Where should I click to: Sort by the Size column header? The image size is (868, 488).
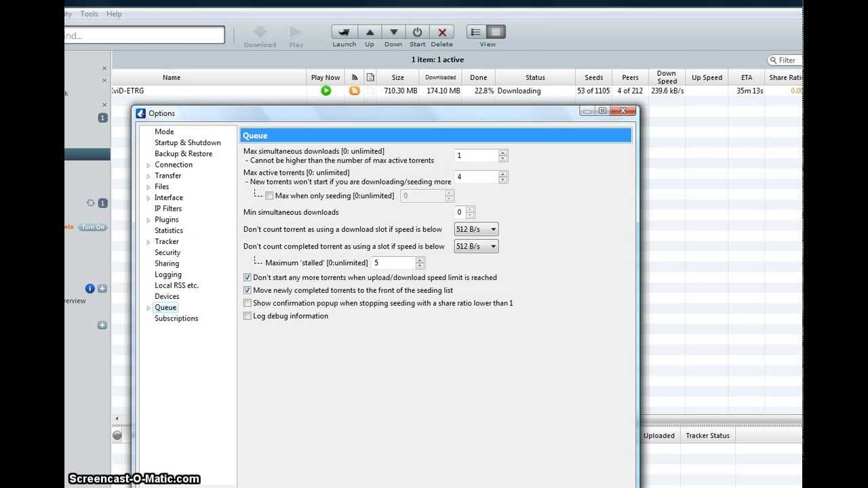point(398,77)
